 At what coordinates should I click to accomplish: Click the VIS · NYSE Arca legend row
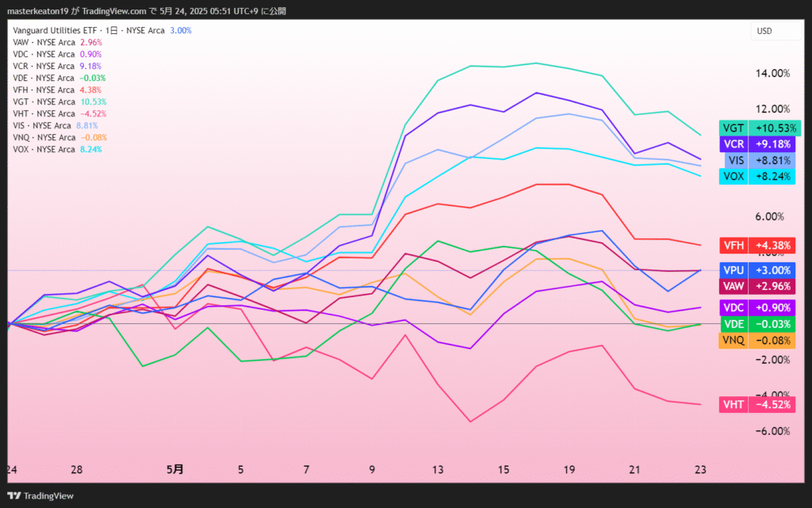click(56, 126)
